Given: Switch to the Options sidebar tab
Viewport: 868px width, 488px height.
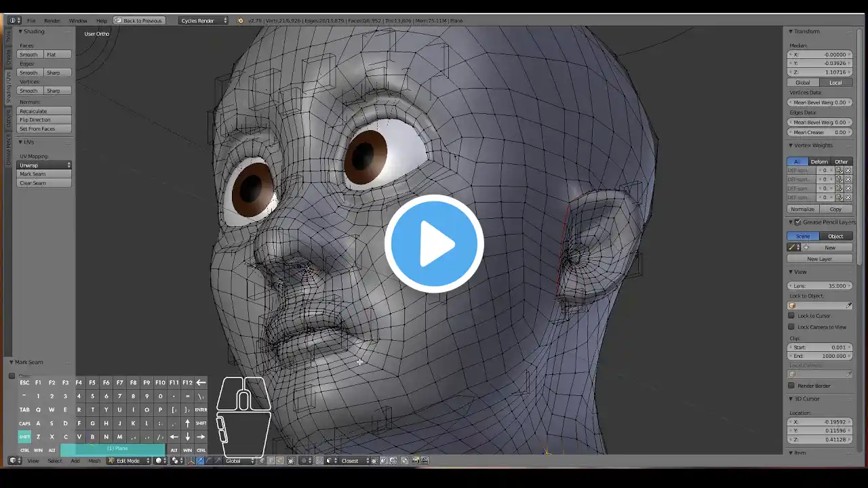Looking at the screenshot, I should point(9,119).
